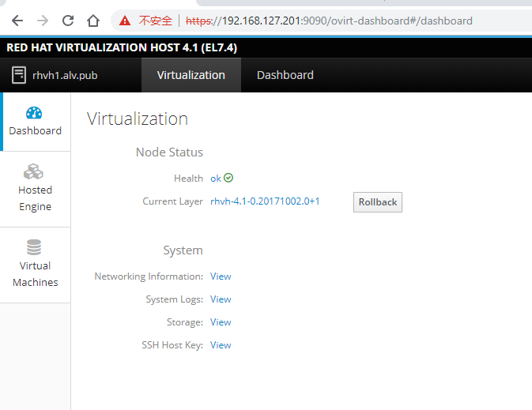Switch to the top Dashboard tab
The image size is (532, 410).
[x=285, y=75]
